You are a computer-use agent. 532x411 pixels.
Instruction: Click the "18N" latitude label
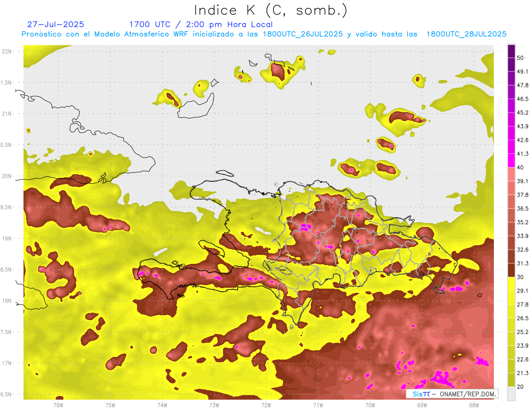(x=8, y=301)
